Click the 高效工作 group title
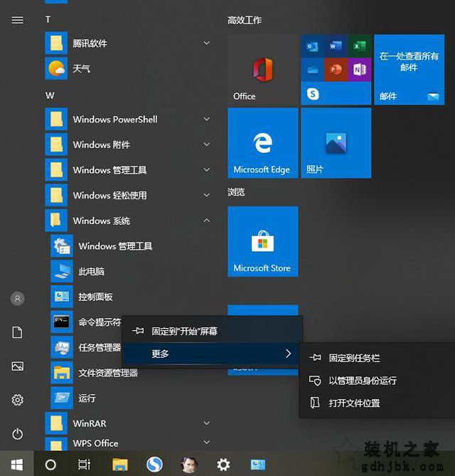The image size is (455, 476). (x=245, y=21)
